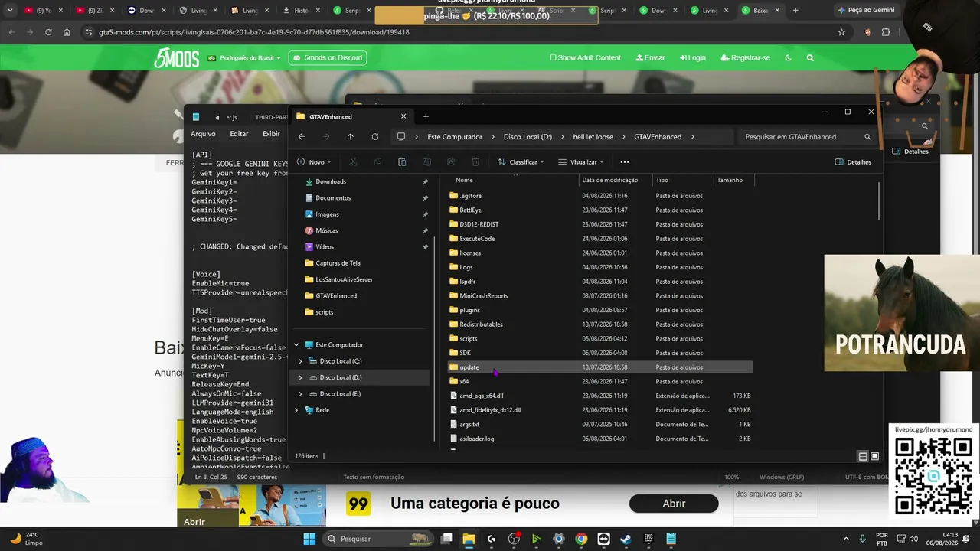Expand the Rede tree node
Image resolution: width=980 pixels, height=551 pixels.
pyautogui.click(x=296, y=410)
